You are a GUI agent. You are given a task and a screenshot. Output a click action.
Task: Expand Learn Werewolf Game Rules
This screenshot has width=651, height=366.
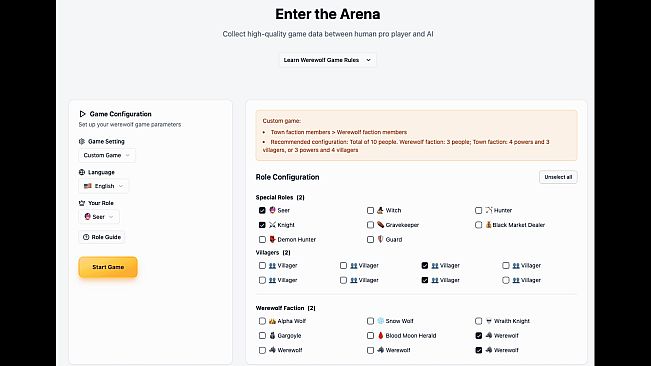point(328,60)
